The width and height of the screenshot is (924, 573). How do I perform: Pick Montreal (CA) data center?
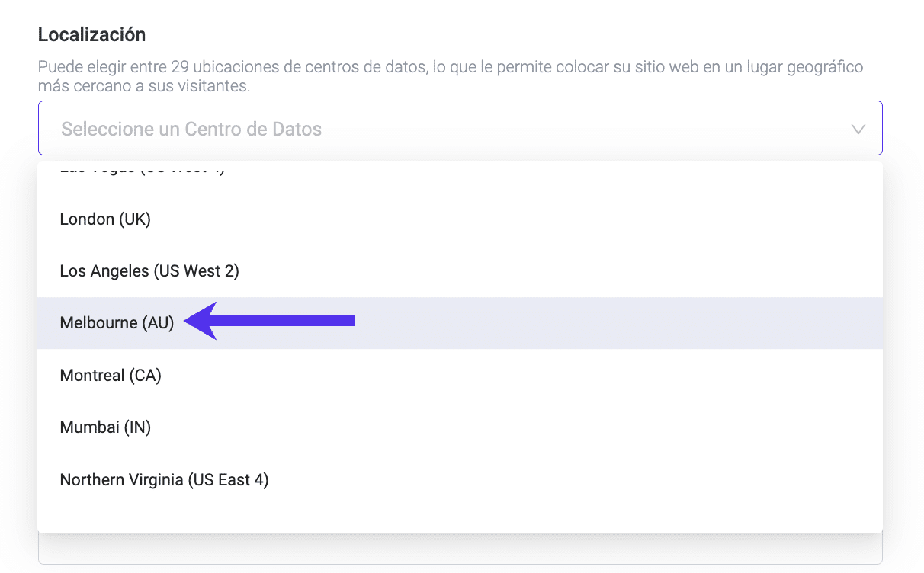(111, 375)
